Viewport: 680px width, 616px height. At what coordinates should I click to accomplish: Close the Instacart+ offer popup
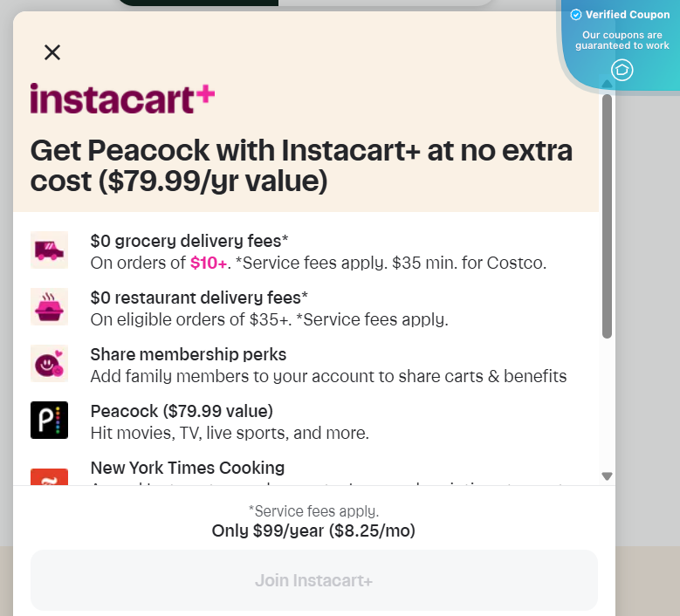coord(52,52)
